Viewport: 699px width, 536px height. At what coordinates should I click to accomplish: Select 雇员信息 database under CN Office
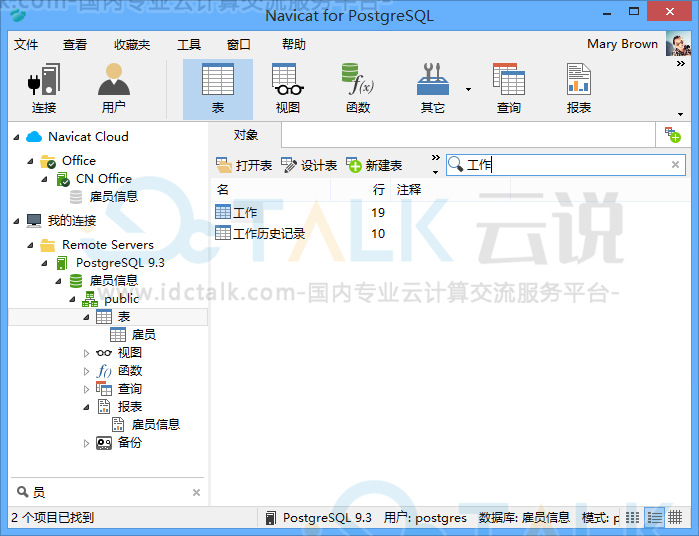[114, 197]
